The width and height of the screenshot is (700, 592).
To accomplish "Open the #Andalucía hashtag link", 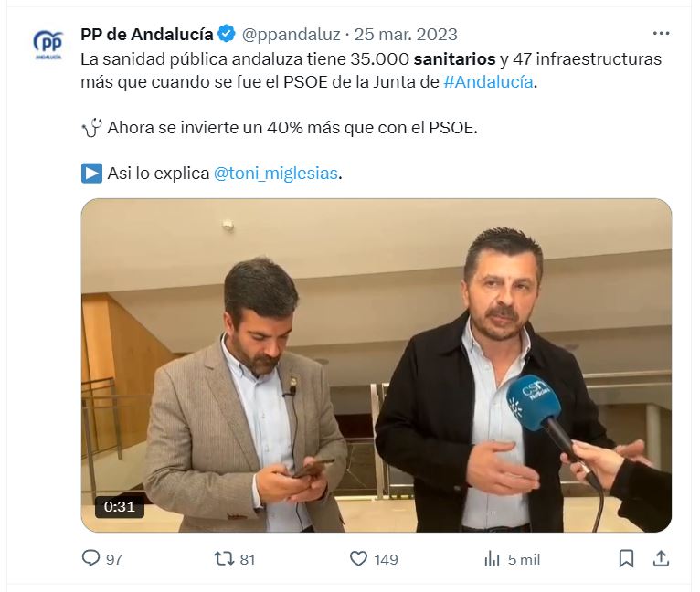I will [488, 82].
